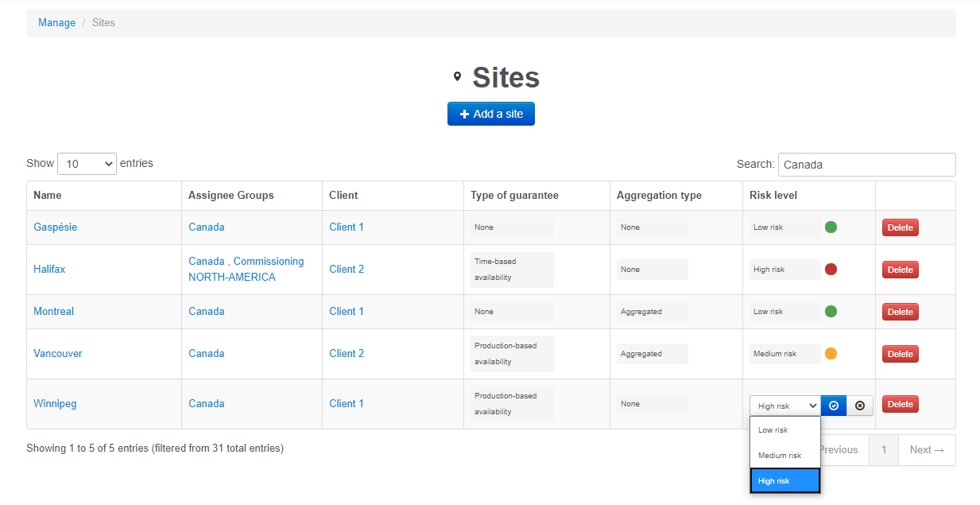Click the green risk dot in the Montreal row
The image size is (980, 505).
831,311
